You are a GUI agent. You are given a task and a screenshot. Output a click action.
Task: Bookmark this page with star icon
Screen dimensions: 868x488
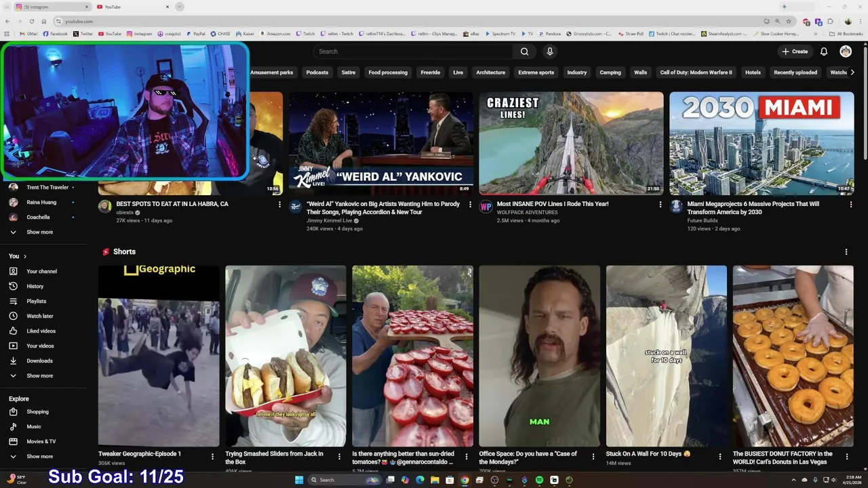788,21
